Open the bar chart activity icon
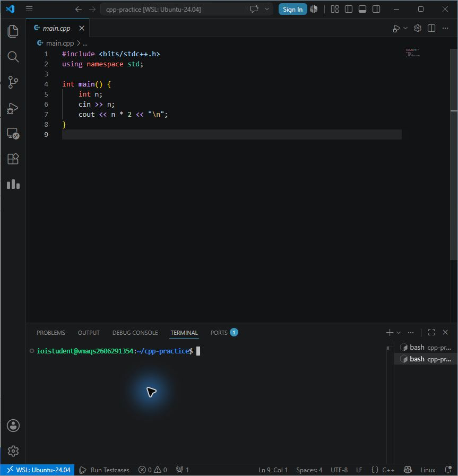The image size is (458, 476). [13, 184]
